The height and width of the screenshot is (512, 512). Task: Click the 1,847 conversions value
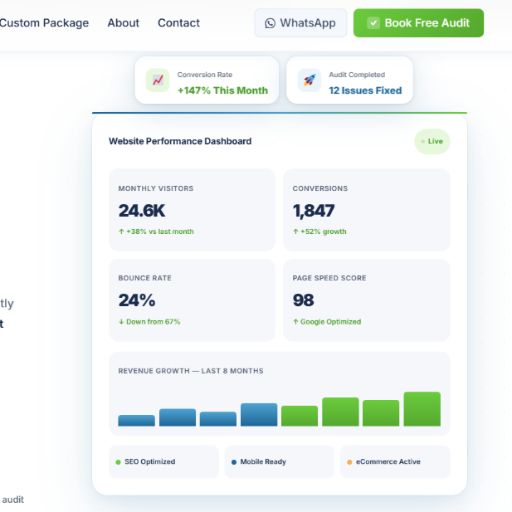(314, 211)
